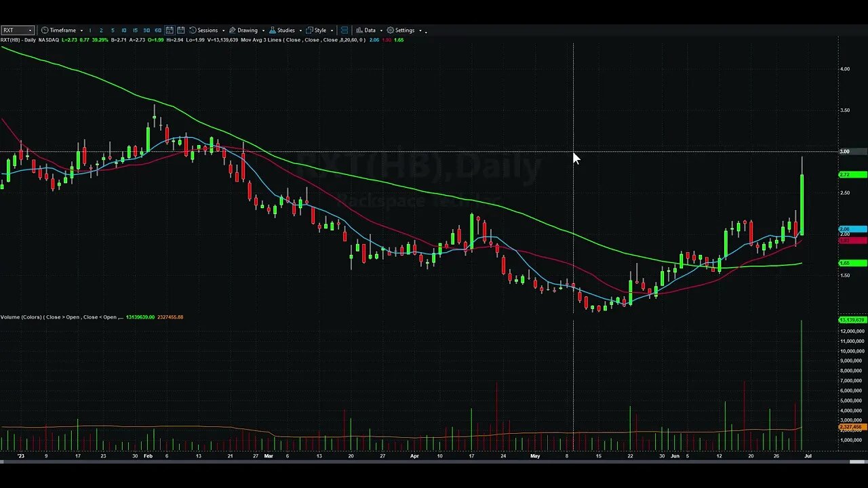Expand the Style dropdown arrow
This screenshot has height=488, width=868.
click(332, 30)
